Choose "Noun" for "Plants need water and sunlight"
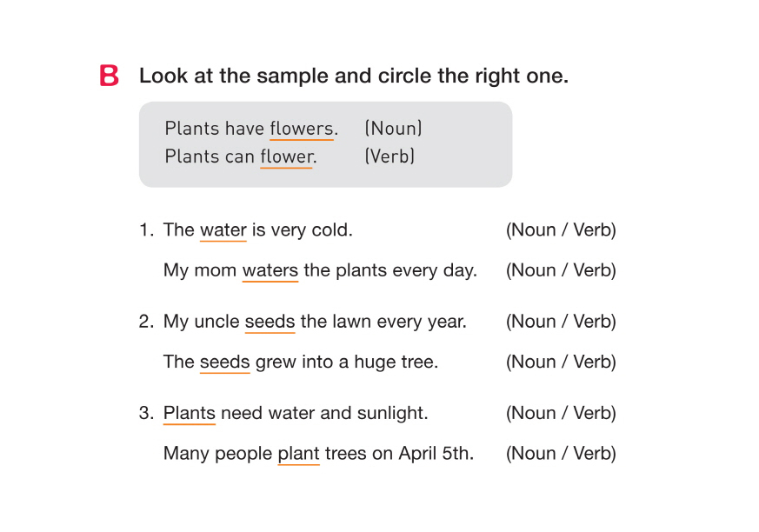 [532, 413]
